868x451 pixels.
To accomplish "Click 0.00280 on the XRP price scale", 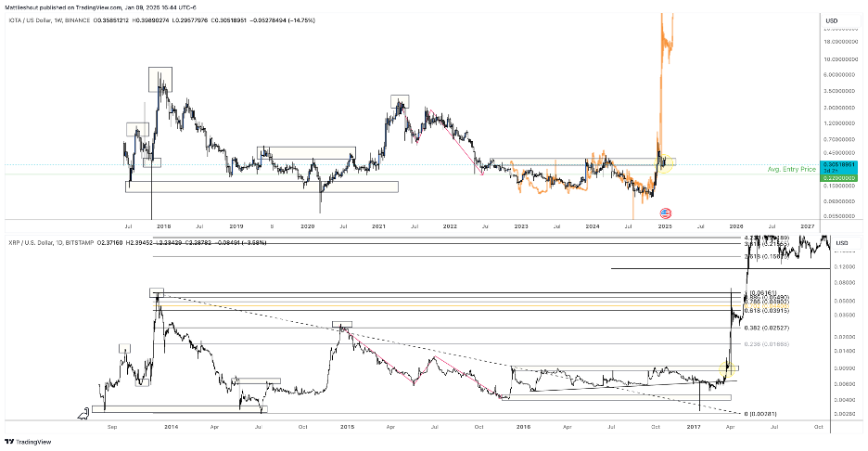I will (x=844, y=413).
